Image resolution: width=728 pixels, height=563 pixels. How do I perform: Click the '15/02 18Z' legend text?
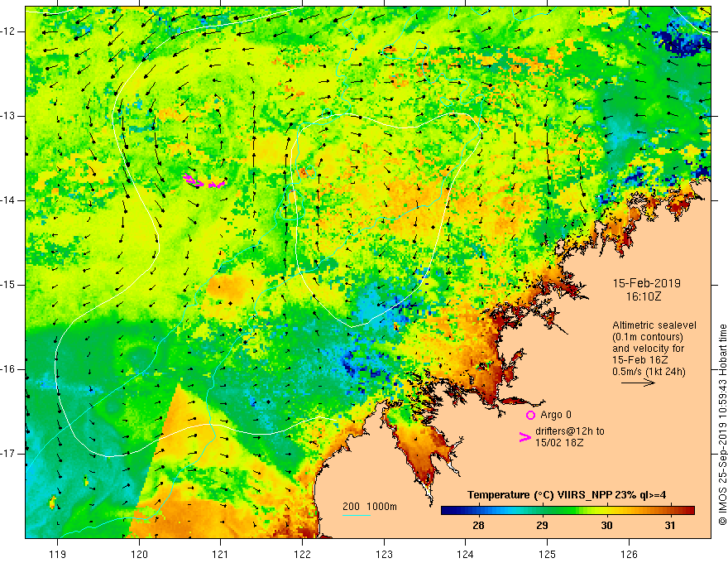click(559, 443)
